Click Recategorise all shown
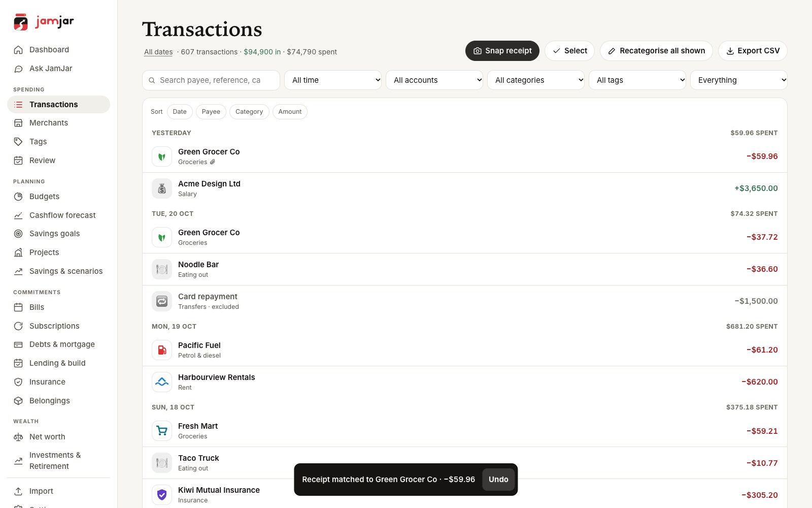This screenshot has width=812, height=508. pyautogui.click(x=656, y=51)
